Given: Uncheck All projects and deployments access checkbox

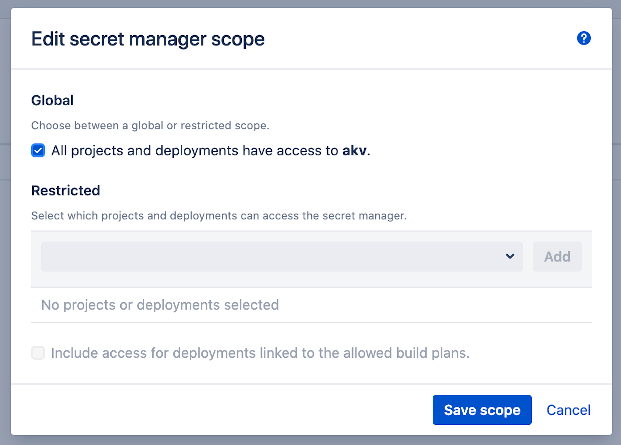Looking at the screenshot, I should (x=38, y=150).
